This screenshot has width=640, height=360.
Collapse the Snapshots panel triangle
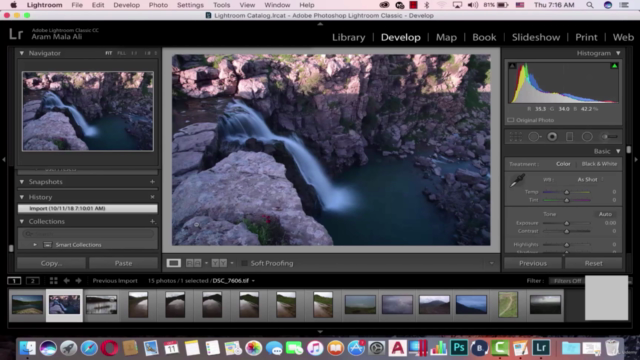(x=22, y=182)
